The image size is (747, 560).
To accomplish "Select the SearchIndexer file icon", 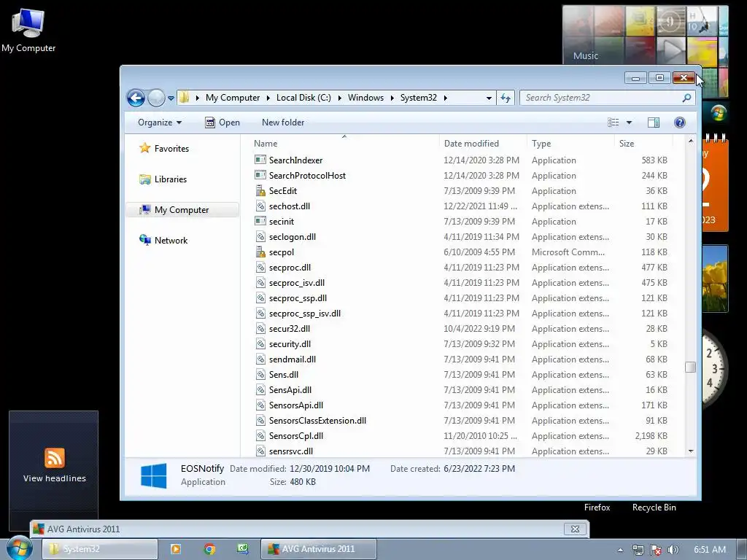I will (x=260, y=160).
